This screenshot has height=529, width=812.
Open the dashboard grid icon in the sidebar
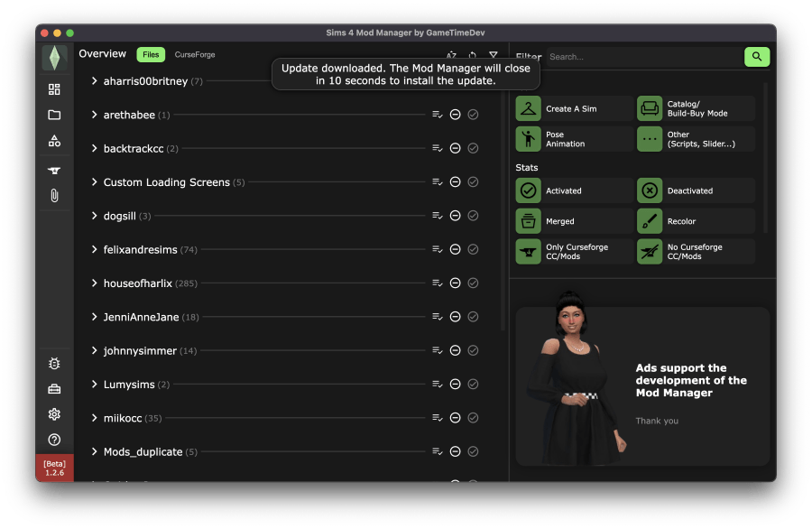pyautogui.click(x=54, y=89)
